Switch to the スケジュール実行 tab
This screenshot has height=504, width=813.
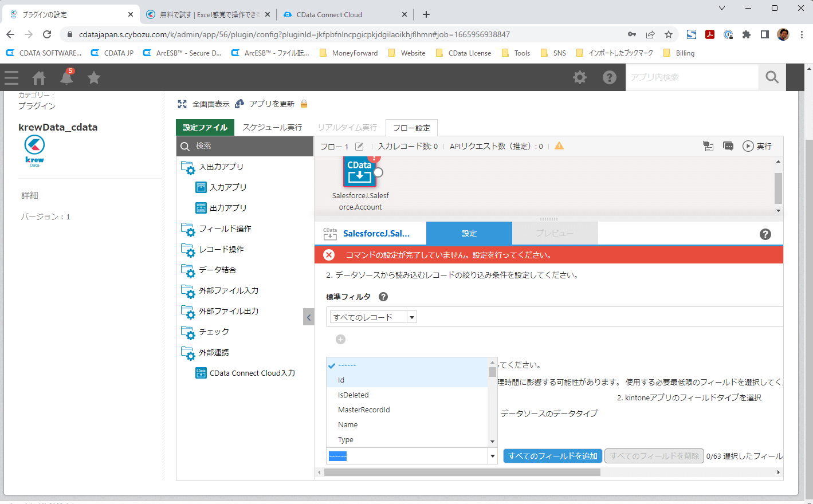coord(272,127)
